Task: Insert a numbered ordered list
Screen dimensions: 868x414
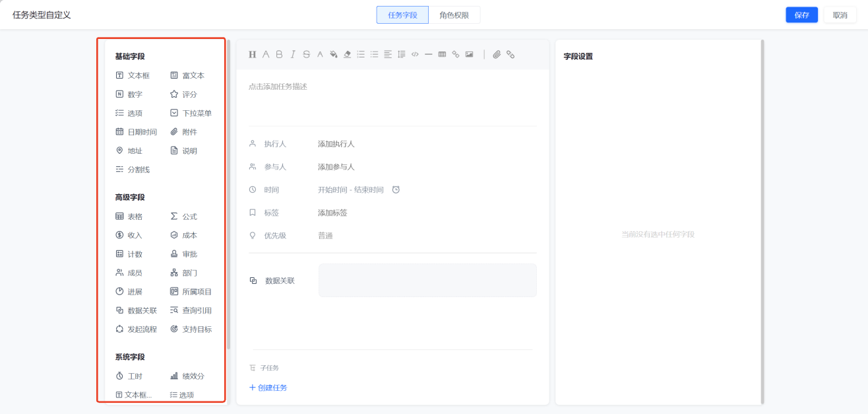Action: click(361, 54)
